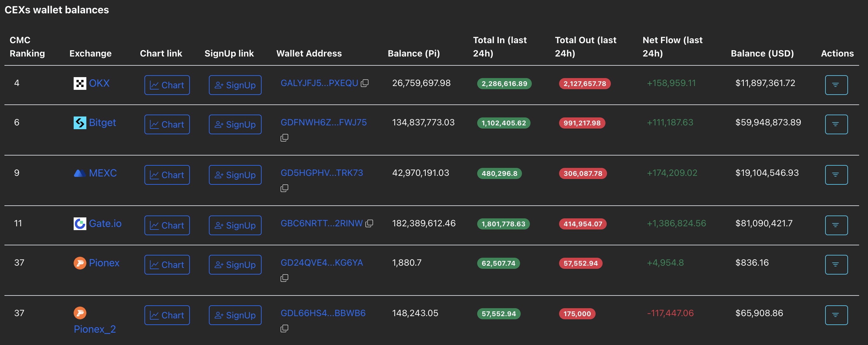
Task: Click the CMC Ranking column header
Action: [x=27, y=47]
